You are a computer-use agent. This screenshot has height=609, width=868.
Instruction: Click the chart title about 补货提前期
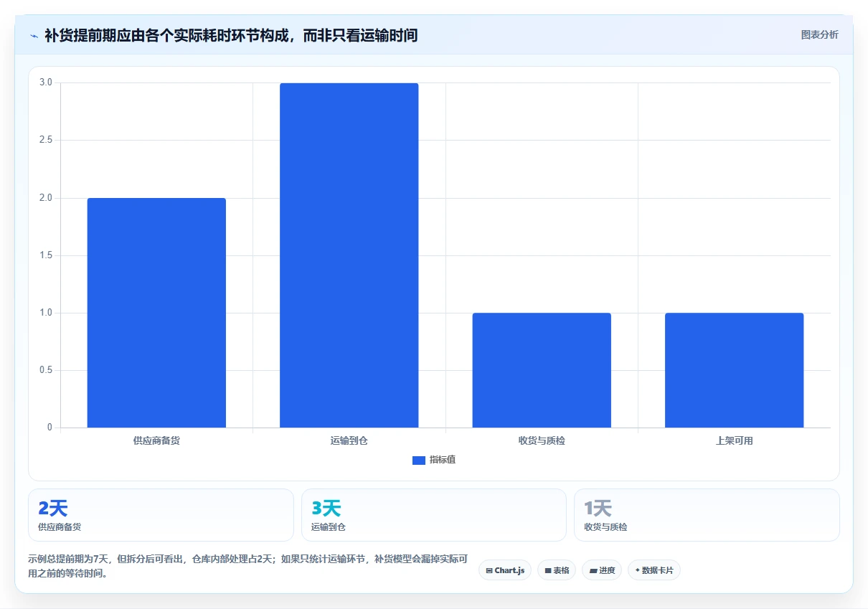tap(231, 35)
